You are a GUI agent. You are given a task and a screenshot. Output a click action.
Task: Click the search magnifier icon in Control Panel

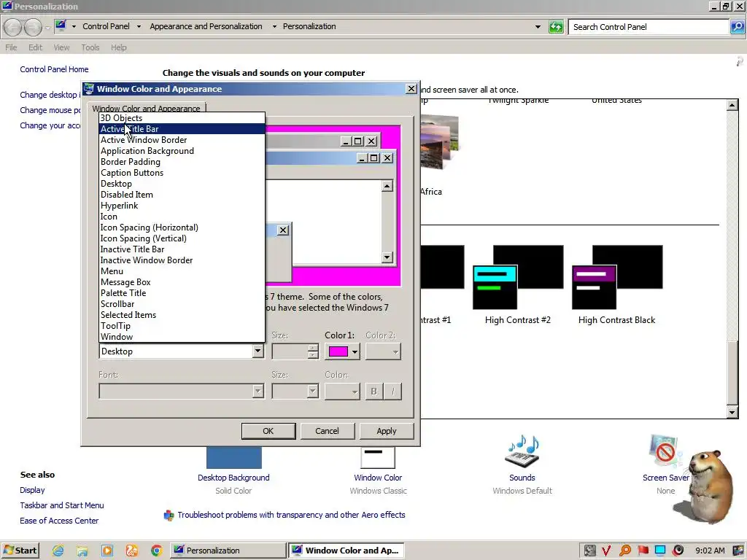pyautogui.click(x=738, y=27)
